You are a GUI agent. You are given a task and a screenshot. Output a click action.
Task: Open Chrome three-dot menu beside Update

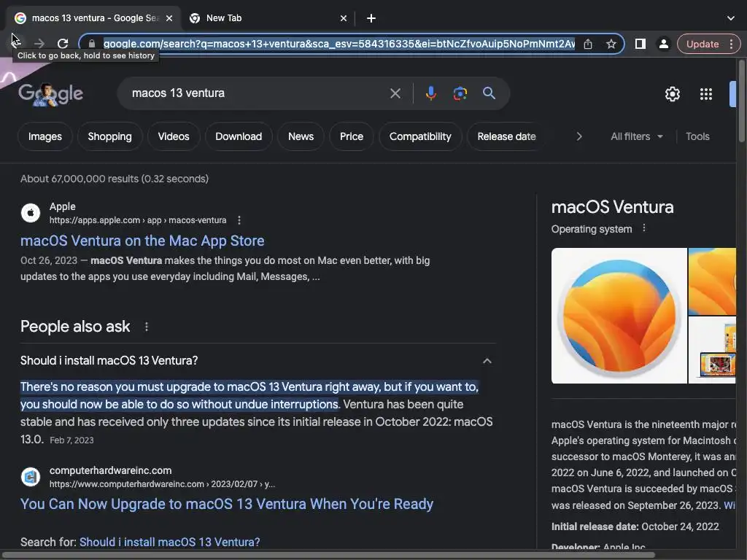tap(731, 44)
